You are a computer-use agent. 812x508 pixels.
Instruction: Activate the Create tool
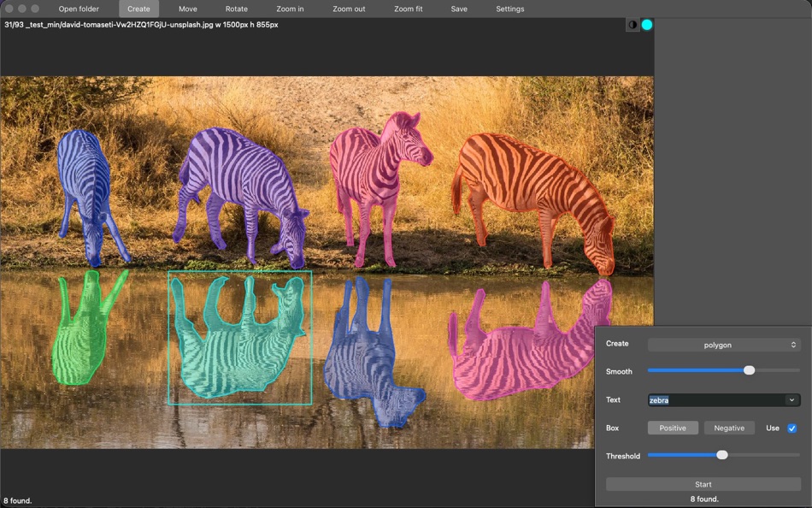coord(138,9)
